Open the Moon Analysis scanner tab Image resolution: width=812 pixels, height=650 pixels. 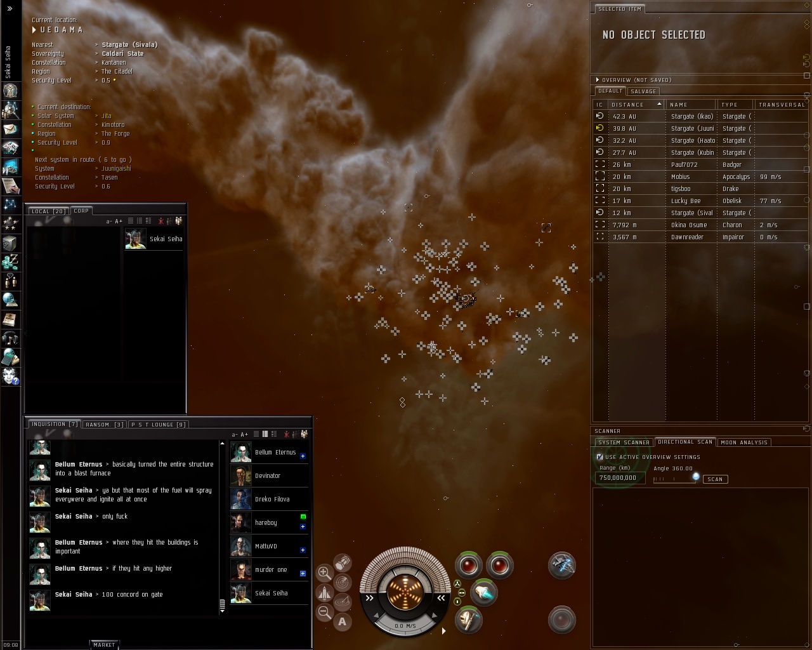coord(744,442)
